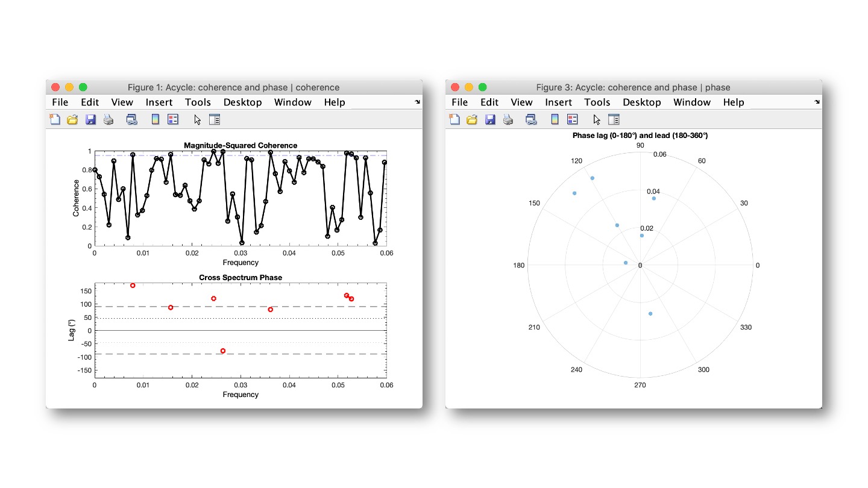Open Tools menu in coherence window
The width and height of the screenshot is (868, 488).
click(198, 102)
